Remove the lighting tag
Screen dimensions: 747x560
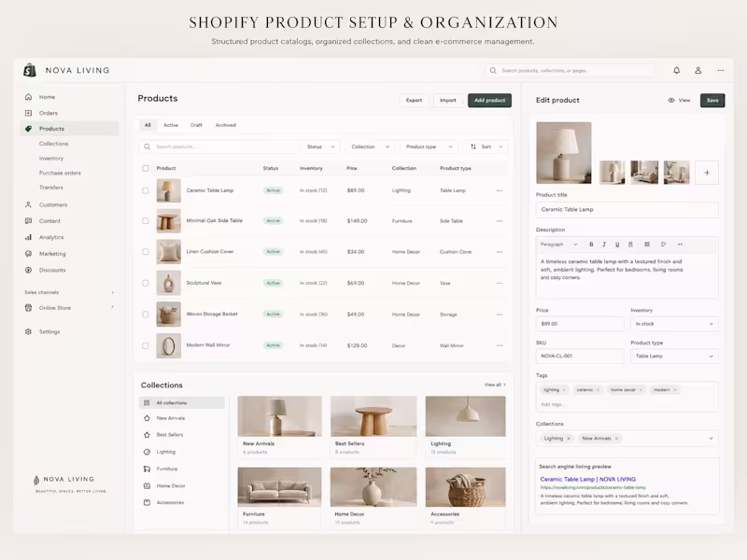pos(564,390)
